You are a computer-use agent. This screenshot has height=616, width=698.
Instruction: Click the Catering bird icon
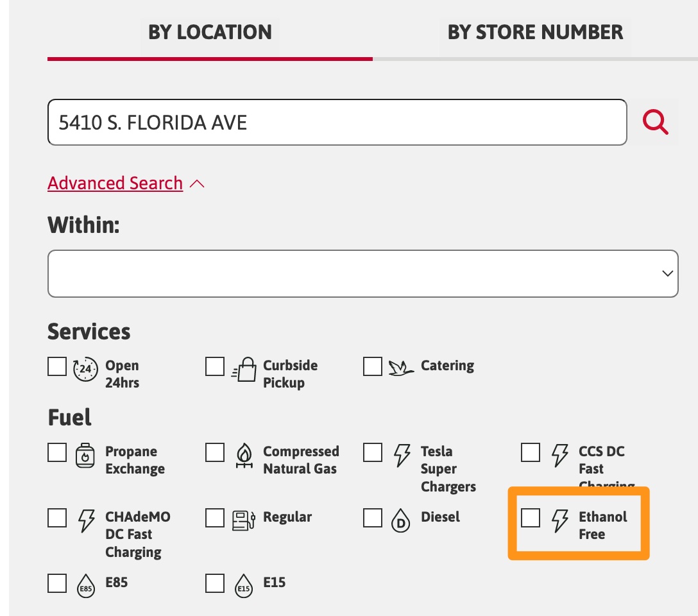(x=402, y=368)
